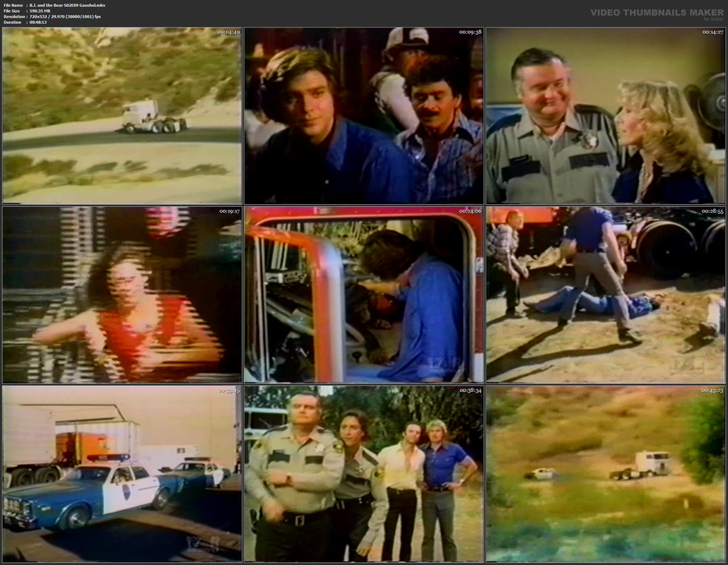
Task: Click the 00:09:38 timestamp
Action: [x=470, y=32]
